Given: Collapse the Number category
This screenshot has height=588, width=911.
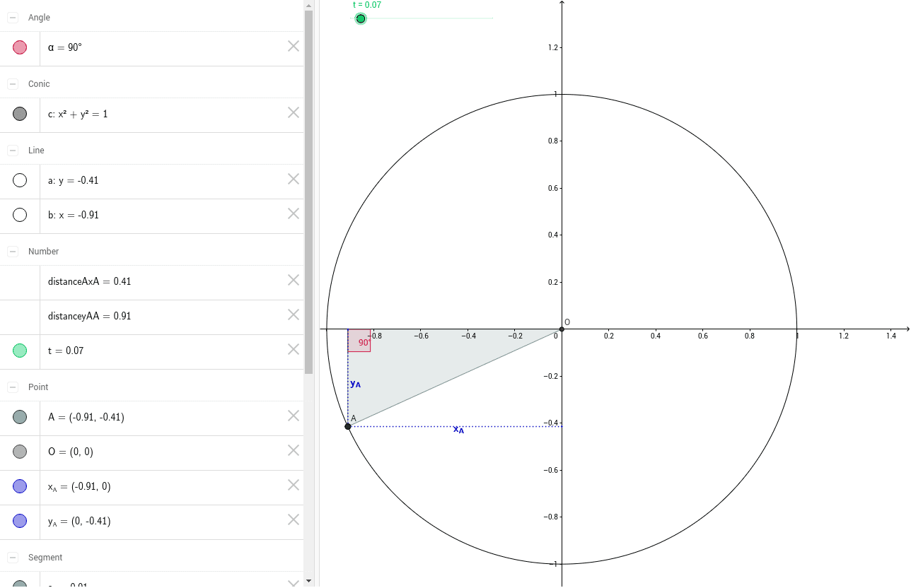Looking at the screenshot, I should (13, 252).
